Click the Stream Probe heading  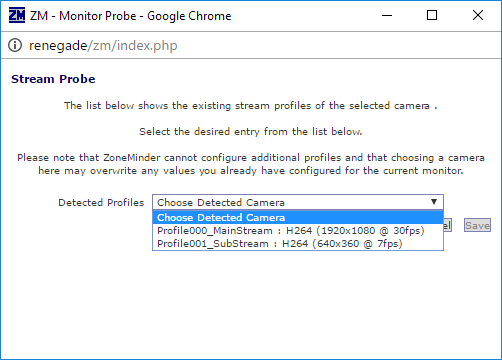pyautogui.click(x=53, y=79)
